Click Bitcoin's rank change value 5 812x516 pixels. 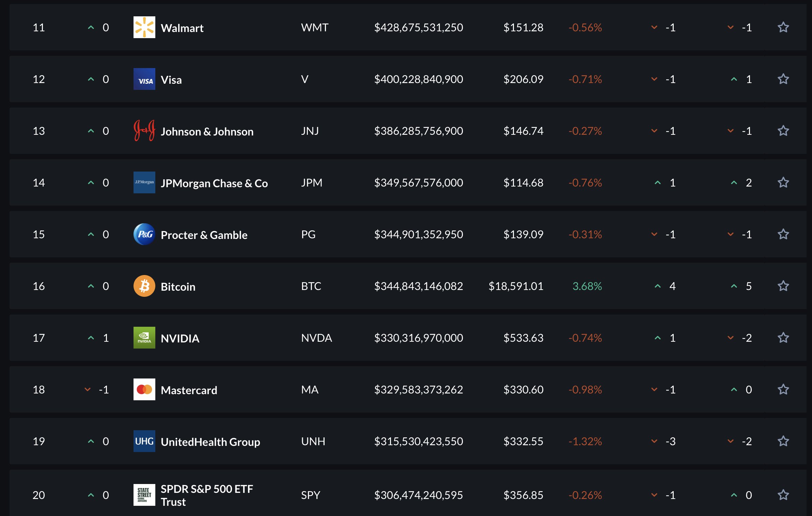coord(749,286)
